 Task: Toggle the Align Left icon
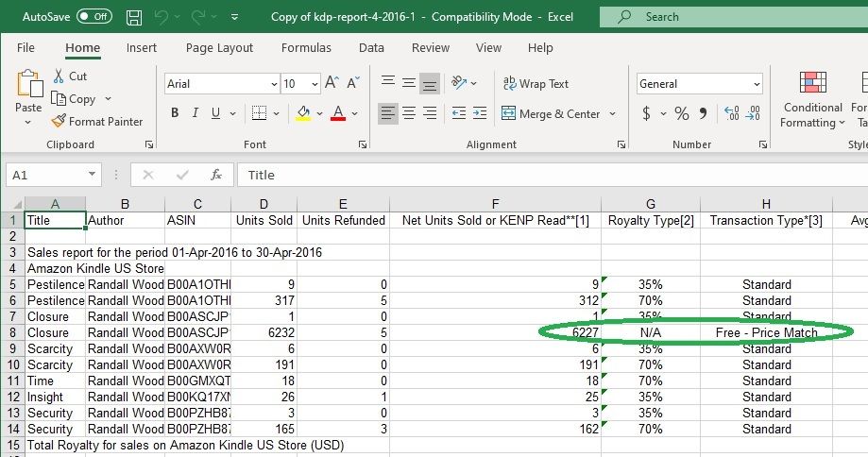click(388, 113)
